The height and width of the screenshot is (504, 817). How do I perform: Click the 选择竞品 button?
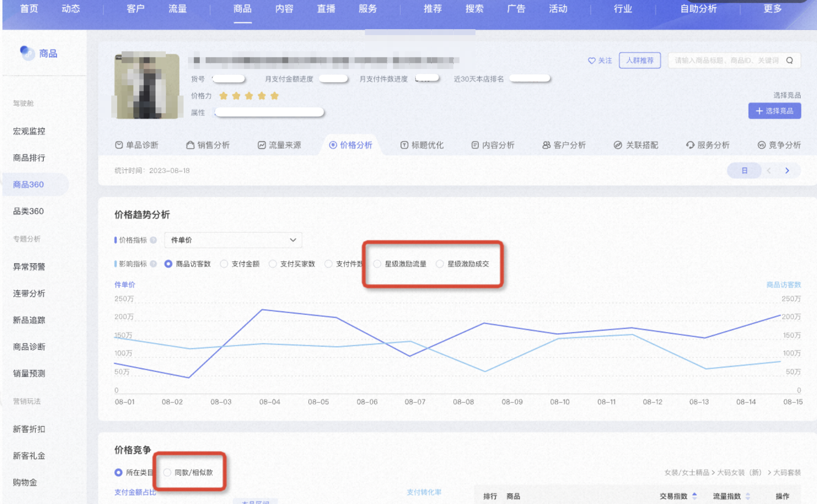point(775,111)
